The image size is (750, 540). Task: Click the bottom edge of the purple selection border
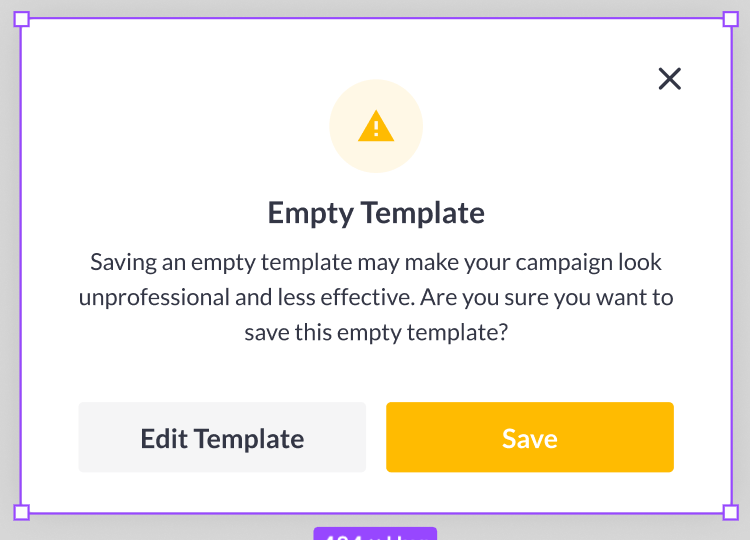click(x=200, y=512)
